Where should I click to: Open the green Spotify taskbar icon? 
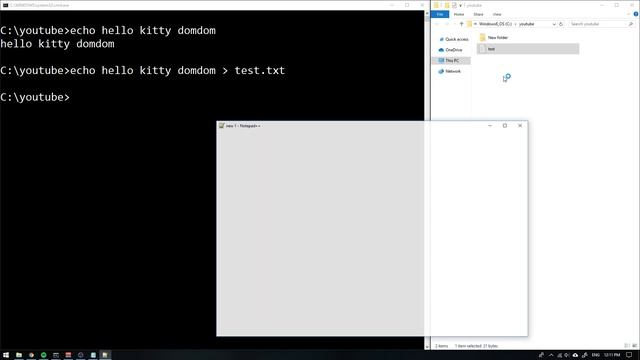(x=43, y=355)
